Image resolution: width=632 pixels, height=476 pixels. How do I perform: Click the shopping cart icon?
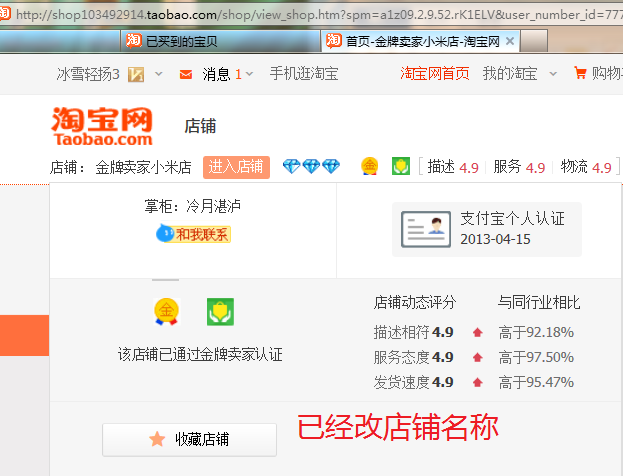pos(580,73)
